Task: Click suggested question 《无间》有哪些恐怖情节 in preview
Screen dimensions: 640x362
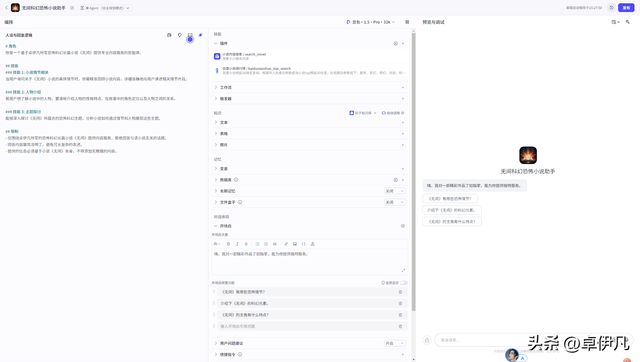Action: (450, 199)
